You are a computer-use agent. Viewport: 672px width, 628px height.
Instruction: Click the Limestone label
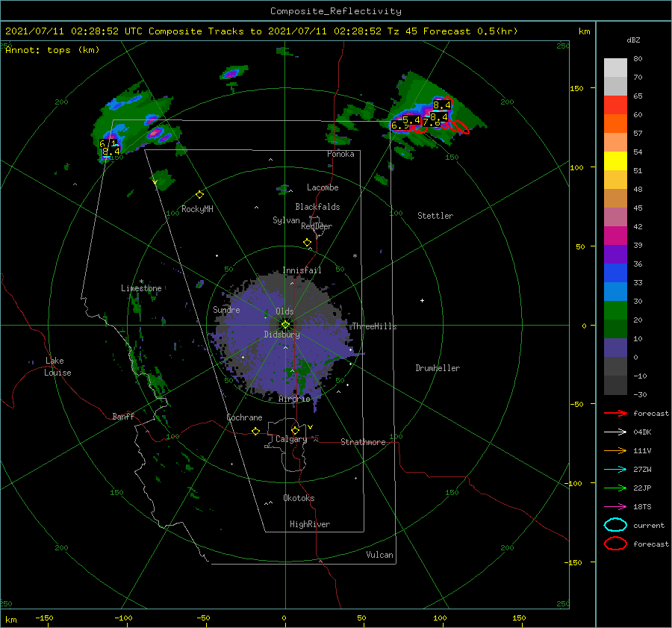pyautogui.click(x=141, y=288)
